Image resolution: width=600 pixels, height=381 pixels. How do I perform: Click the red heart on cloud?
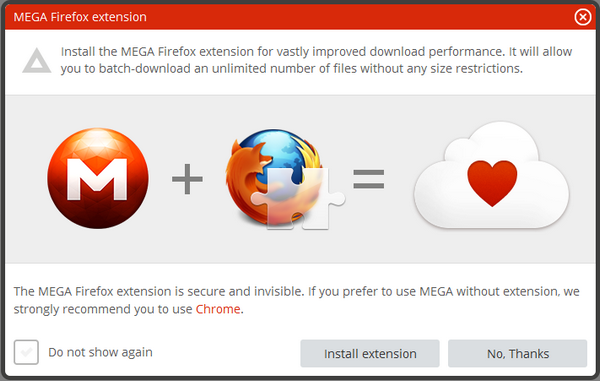(492, 183)
